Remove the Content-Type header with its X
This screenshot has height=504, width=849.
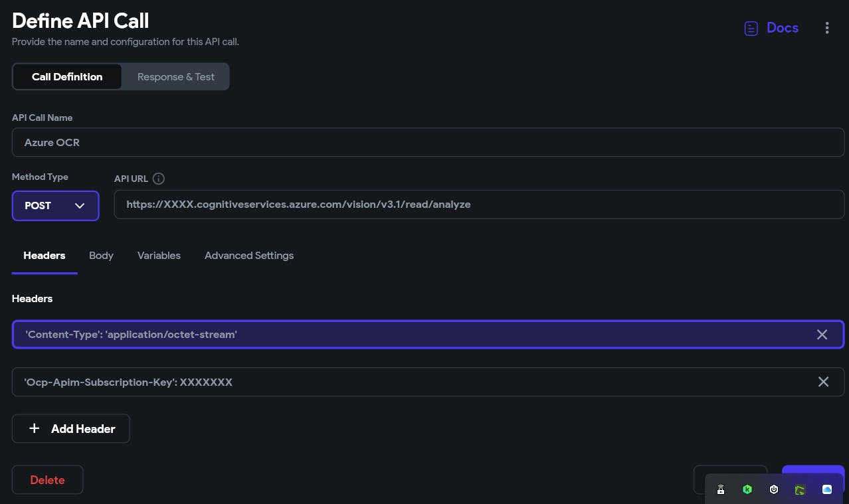(x=822, y=335)
